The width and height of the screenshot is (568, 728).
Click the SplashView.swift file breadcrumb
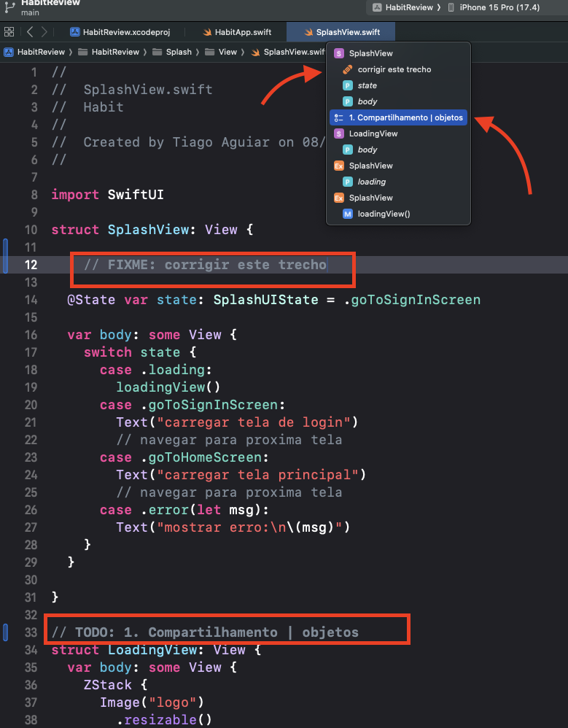(288, 52)
